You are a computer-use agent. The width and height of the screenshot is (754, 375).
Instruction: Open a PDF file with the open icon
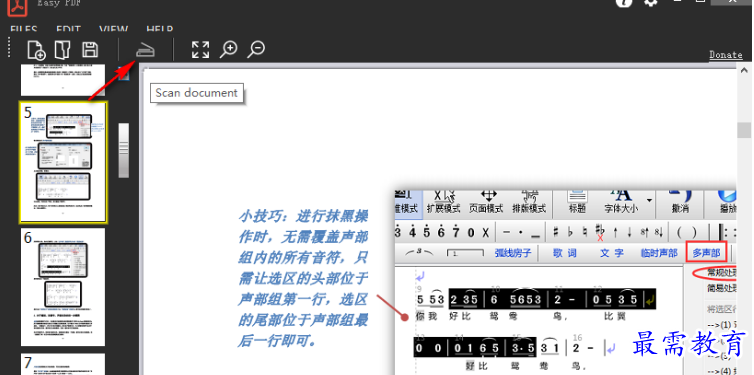[63, 50]
